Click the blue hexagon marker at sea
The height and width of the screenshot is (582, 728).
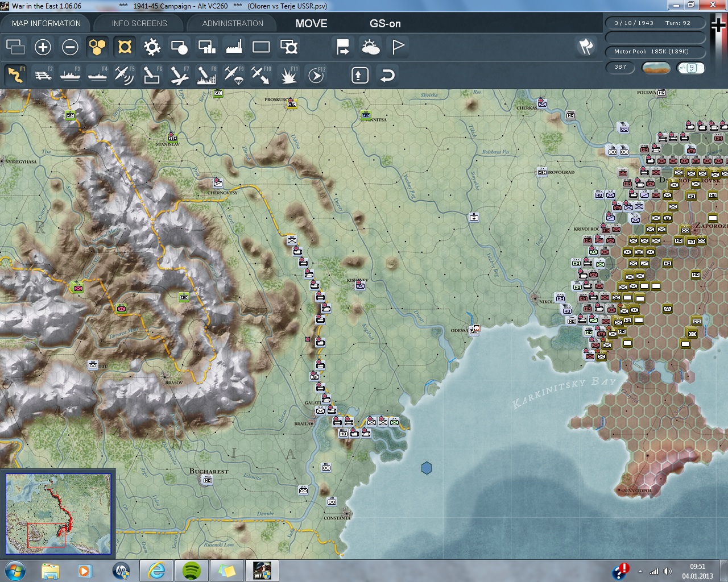click(427, 468)
